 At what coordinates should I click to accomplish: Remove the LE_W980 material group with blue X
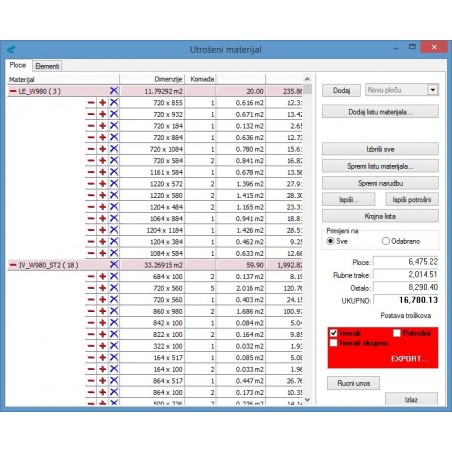114,91
